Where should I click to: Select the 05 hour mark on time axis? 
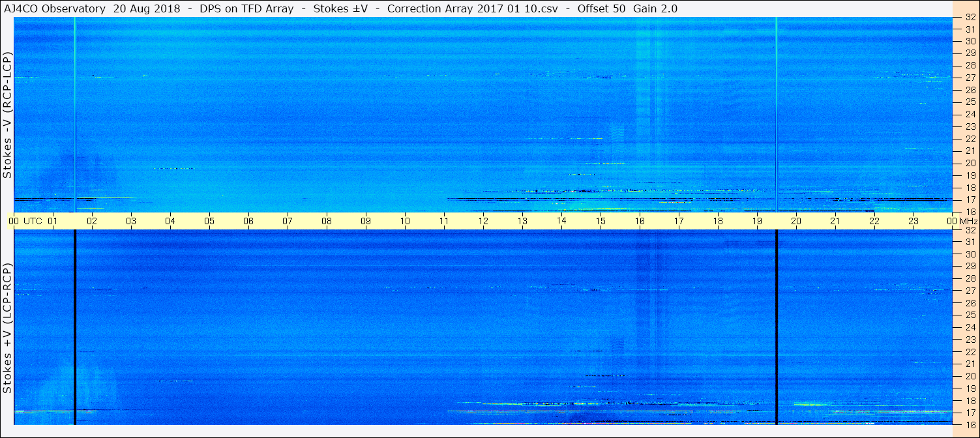pos(209,221)
